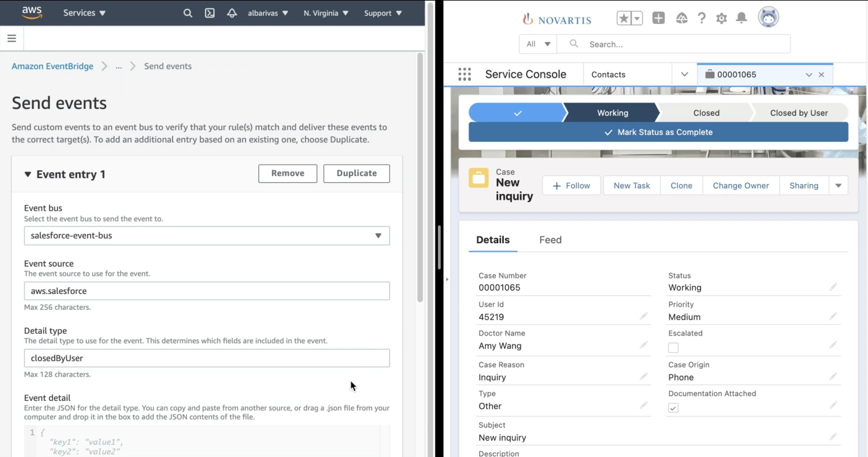Edit User Id field pencil icon
The height and width of the screenshot is (457, 868).
644,316
